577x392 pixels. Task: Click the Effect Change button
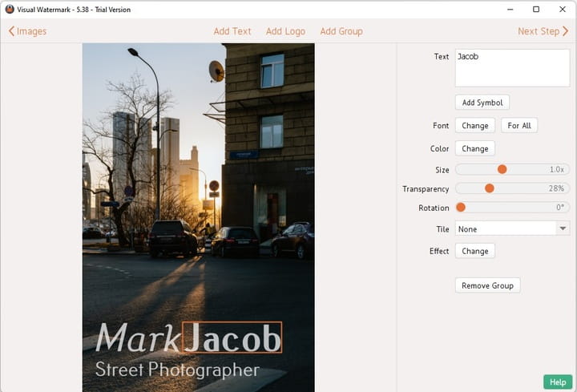(x=474, y=251)
